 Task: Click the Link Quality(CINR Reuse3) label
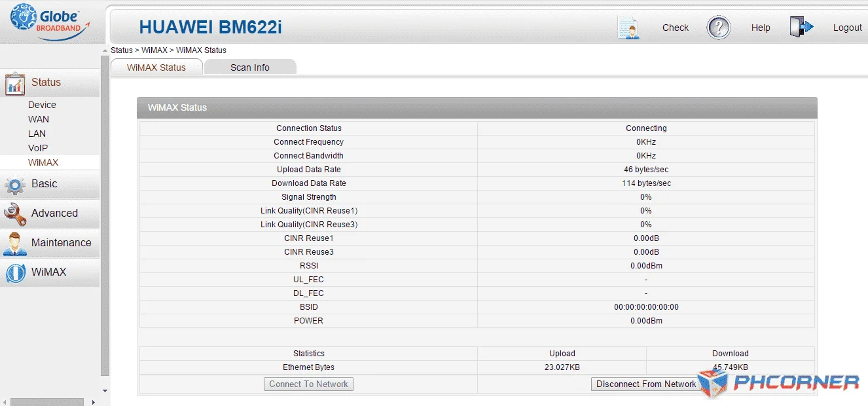[309, 225]
